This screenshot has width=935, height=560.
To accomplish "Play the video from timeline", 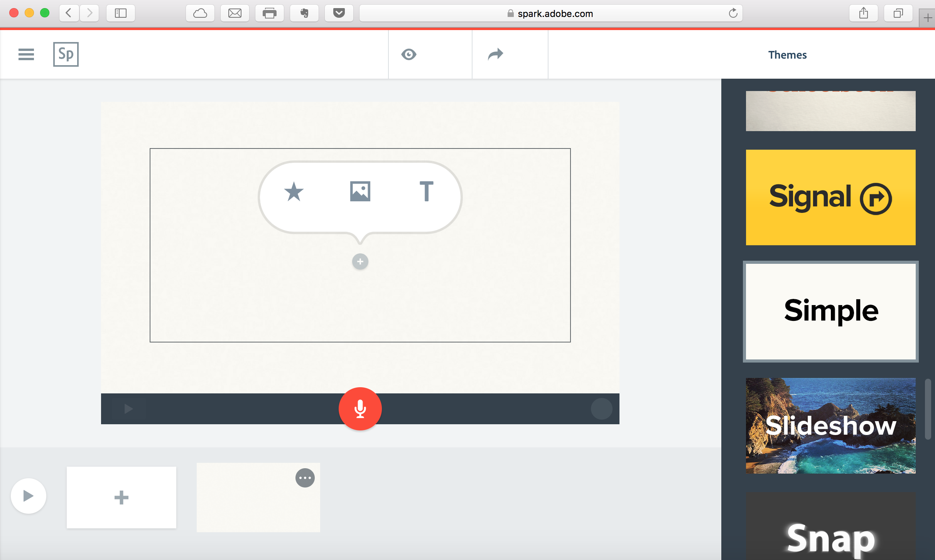I will click(29, 496).
